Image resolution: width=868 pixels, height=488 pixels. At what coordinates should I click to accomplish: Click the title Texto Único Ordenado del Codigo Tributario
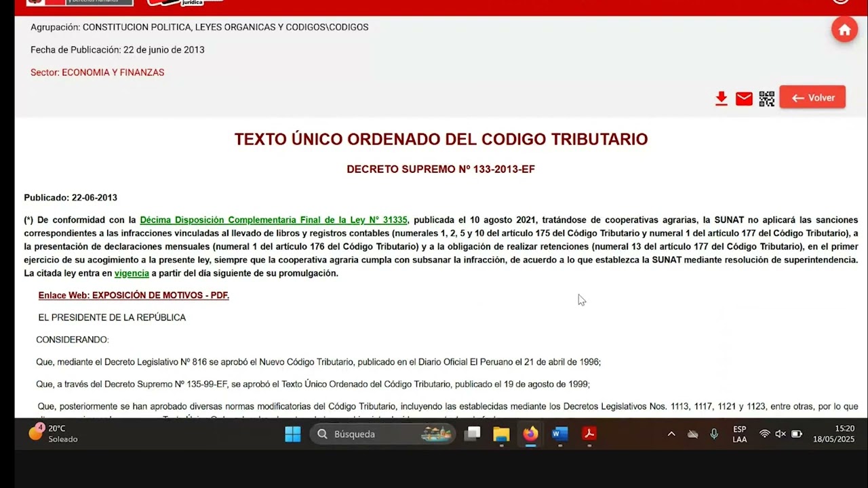coord(441,139)
